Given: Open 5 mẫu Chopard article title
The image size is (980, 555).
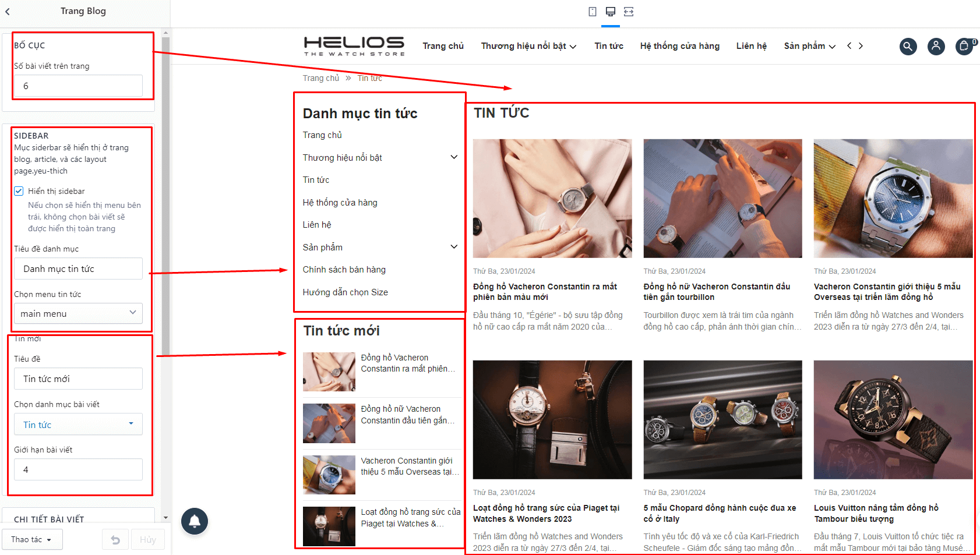Looking at the screenshot, I should click(x=720, y=513).
